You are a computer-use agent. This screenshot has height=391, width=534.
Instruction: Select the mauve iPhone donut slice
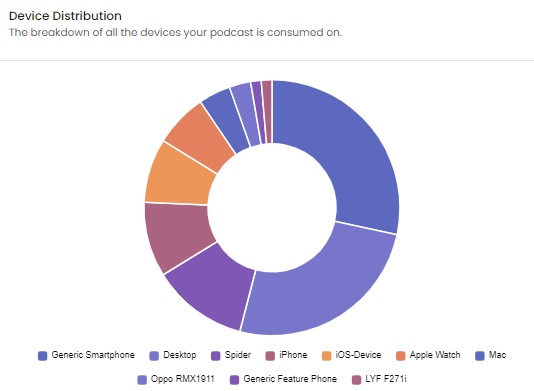click(175, 233)
